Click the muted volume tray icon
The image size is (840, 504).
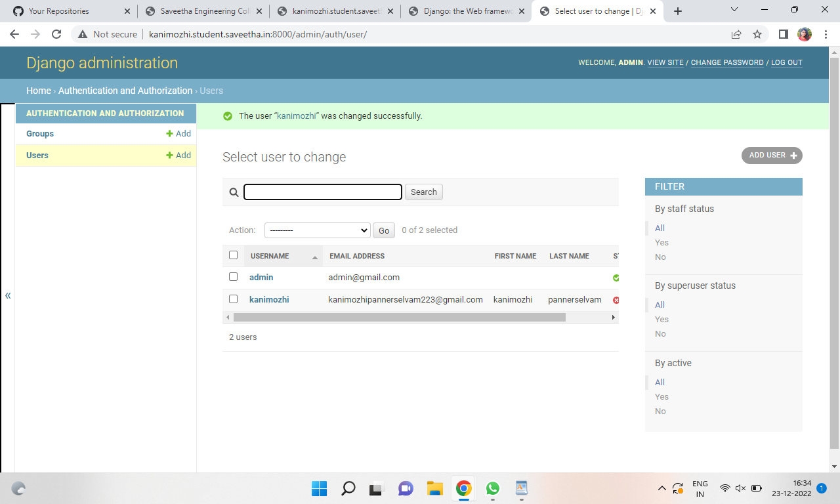coord(740,488)
